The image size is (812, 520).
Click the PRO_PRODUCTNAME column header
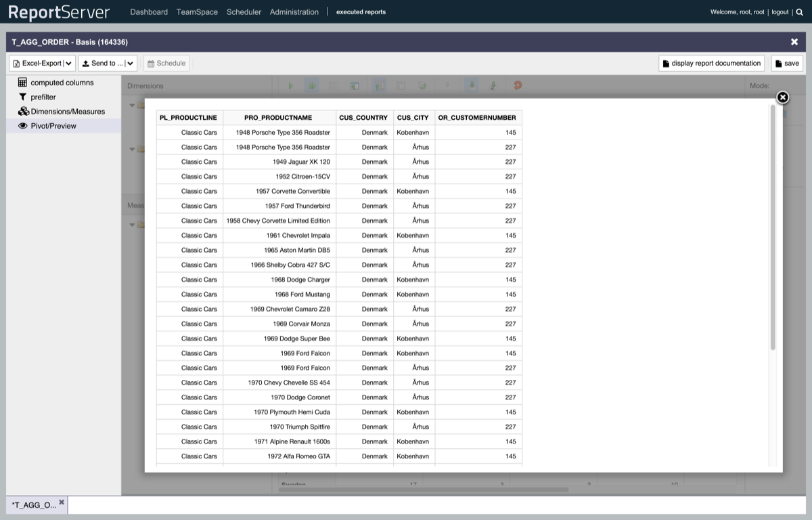click(279, 117)
